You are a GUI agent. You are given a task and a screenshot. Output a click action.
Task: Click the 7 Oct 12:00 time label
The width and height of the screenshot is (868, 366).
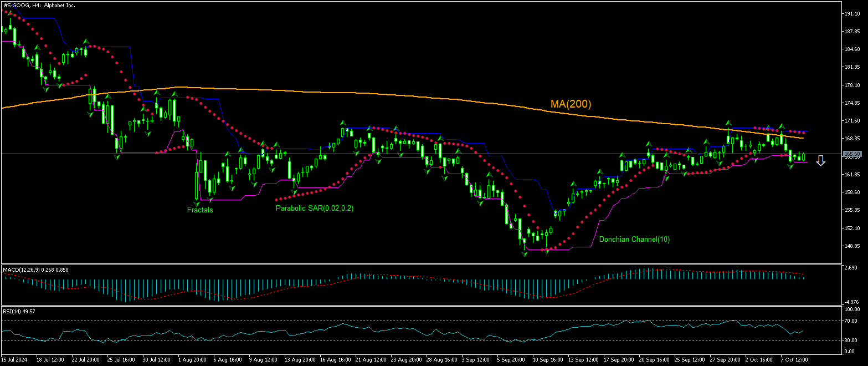[794, 359]
